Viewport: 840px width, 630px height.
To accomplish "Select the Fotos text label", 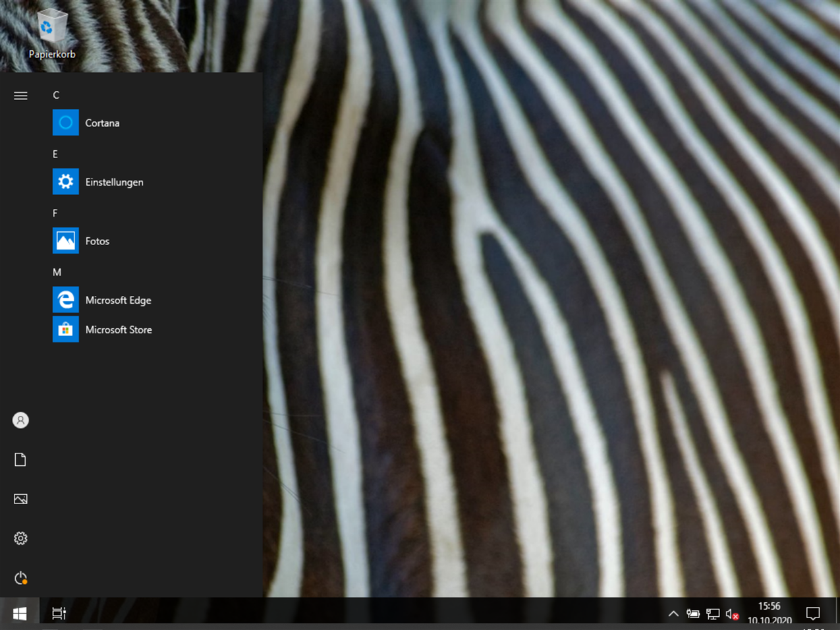I will coord(98,241).
